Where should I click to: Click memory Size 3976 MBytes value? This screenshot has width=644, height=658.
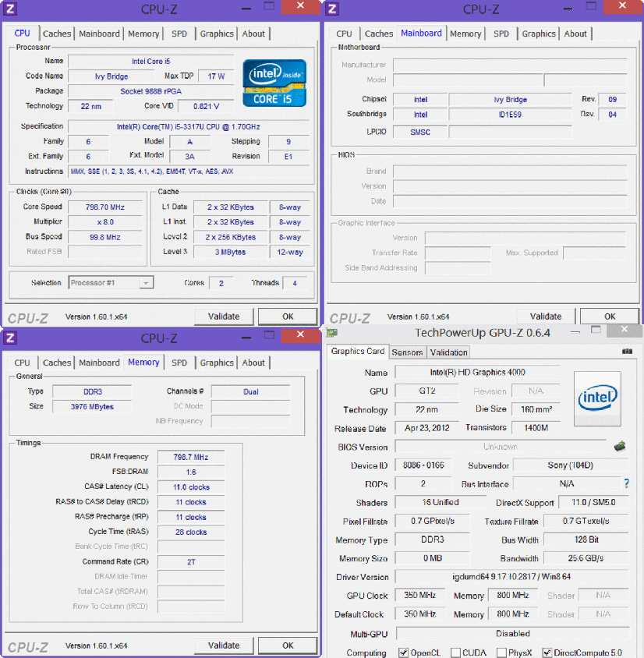pos(92,407)
